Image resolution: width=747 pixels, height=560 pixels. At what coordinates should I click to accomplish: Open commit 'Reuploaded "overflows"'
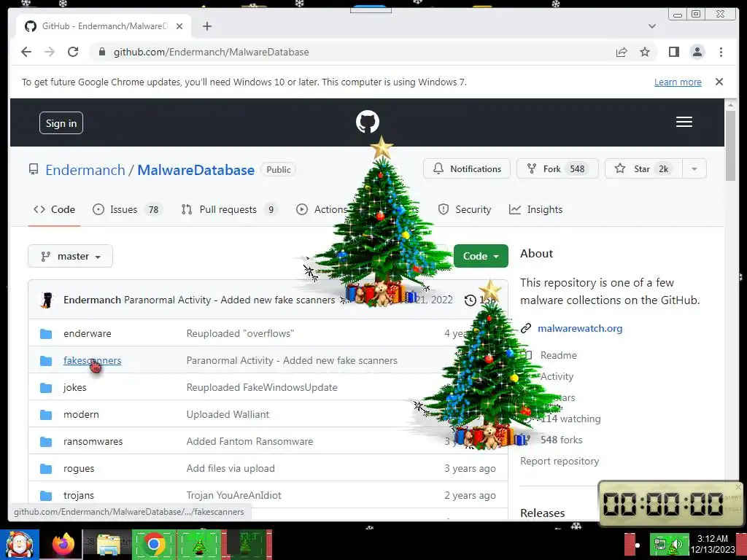coord(240,333)
